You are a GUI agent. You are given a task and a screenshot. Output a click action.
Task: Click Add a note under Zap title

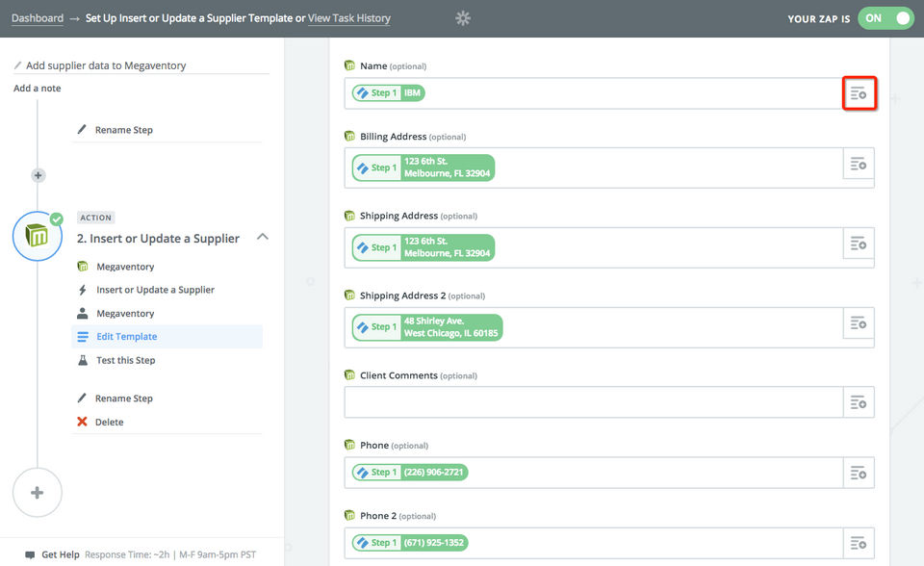pyautogui.click(x=38, y=89)
